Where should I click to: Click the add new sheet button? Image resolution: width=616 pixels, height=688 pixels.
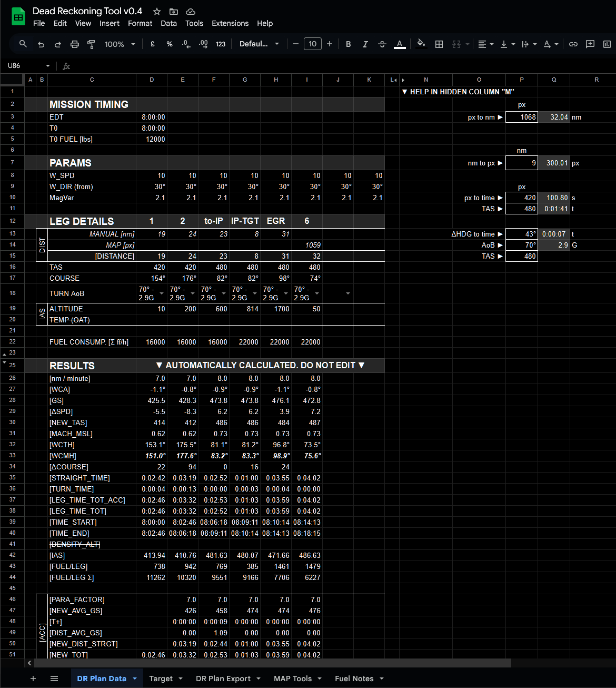33,679
